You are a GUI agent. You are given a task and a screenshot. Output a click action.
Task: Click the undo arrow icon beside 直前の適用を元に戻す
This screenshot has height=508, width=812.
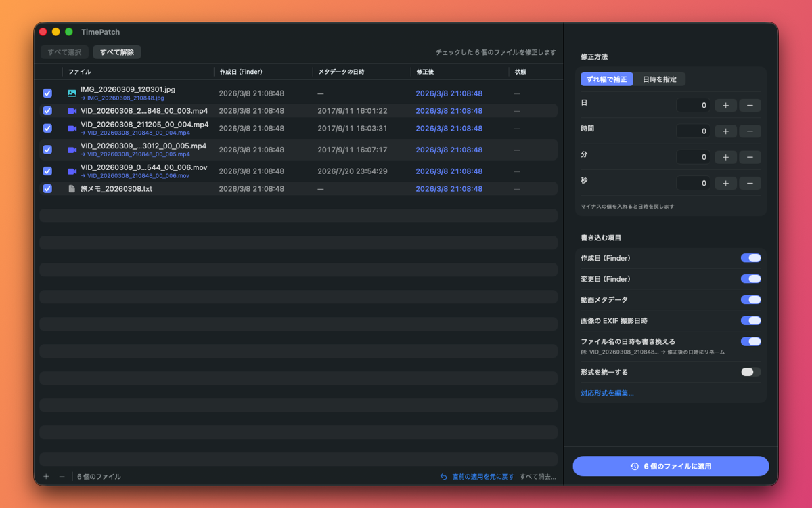click(x=443, y=477)
